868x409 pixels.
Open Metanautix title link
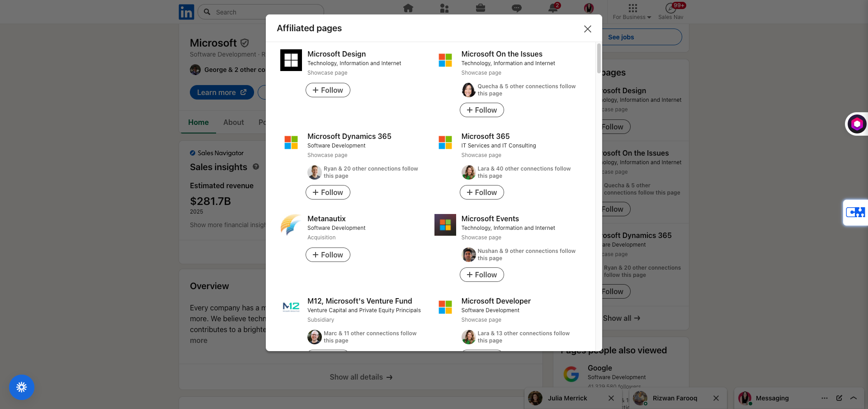pyautogui.click(x=326, y=219)
